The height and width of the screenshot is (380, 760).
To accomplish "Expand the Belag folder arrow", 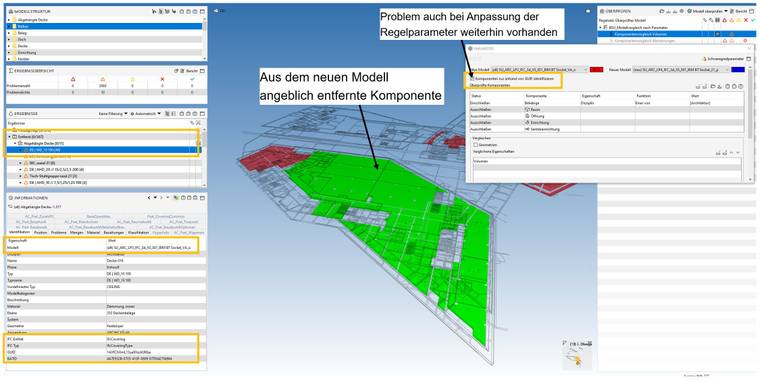I will (x=9, y=33).
